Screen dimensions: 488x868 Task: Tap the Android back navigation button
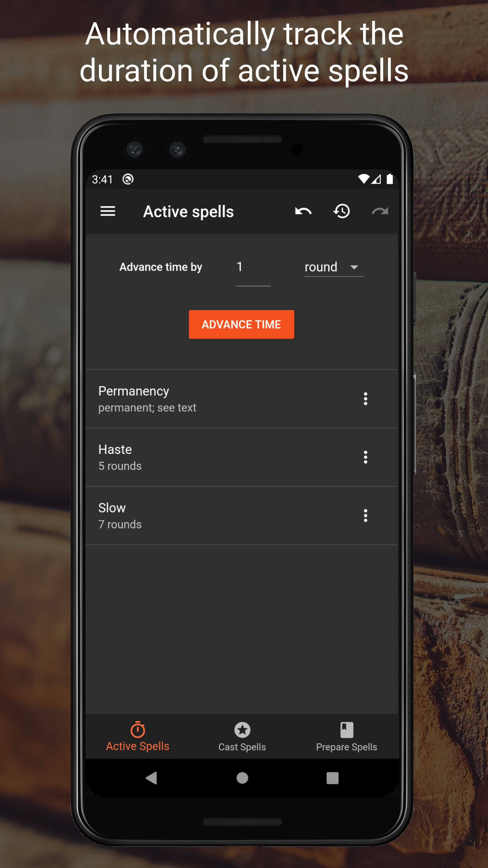point(151,778)
